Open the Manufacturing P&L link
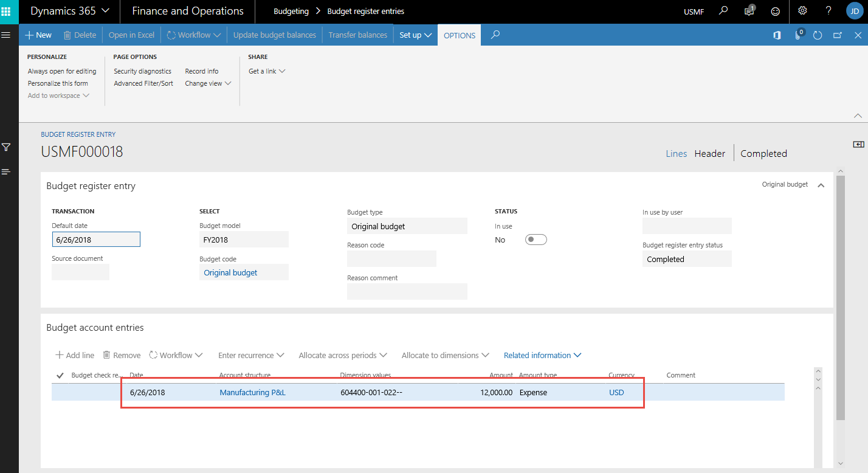This screenshot has width=868, height=473. click(252, 392)
